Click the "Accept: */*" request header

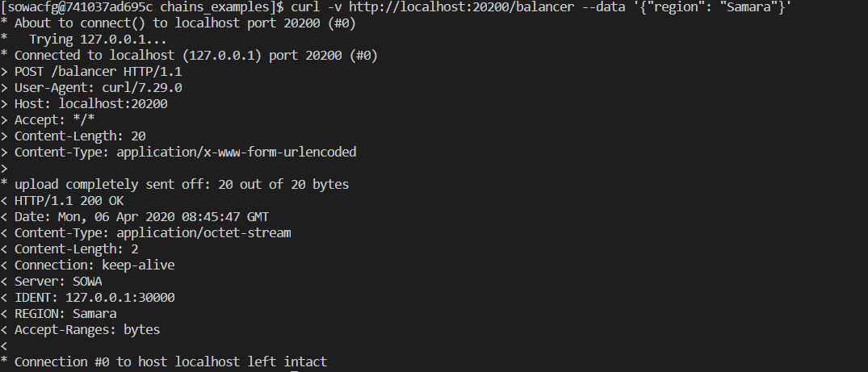[54, 120]
